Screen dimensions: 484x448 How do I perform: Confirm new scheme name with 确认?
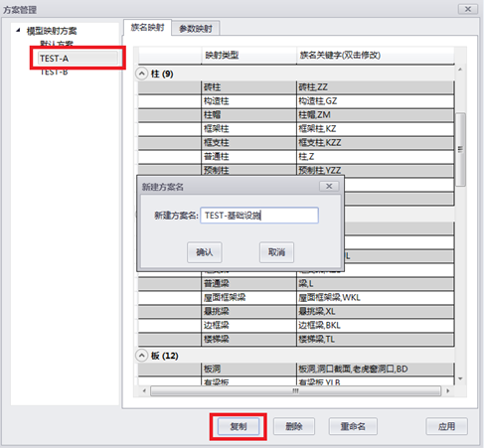[x=205, y=252]
